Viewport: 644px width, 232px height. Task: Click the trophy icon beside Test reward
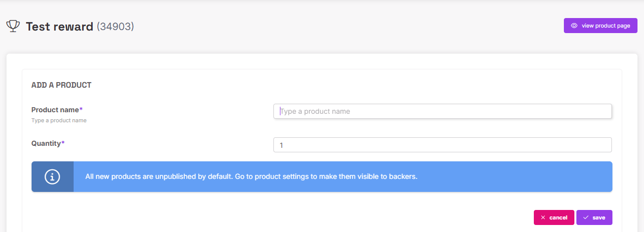click(x=13, y=26)
